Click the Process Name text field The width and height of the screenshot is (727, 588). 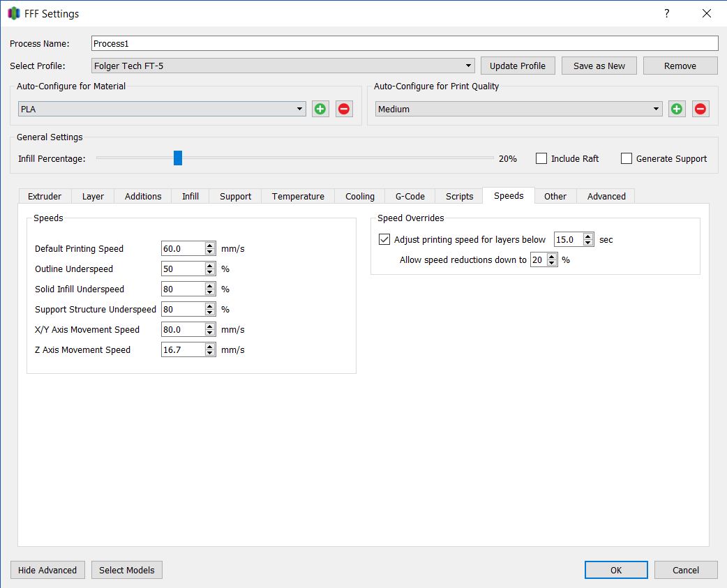tap(405, 43)
